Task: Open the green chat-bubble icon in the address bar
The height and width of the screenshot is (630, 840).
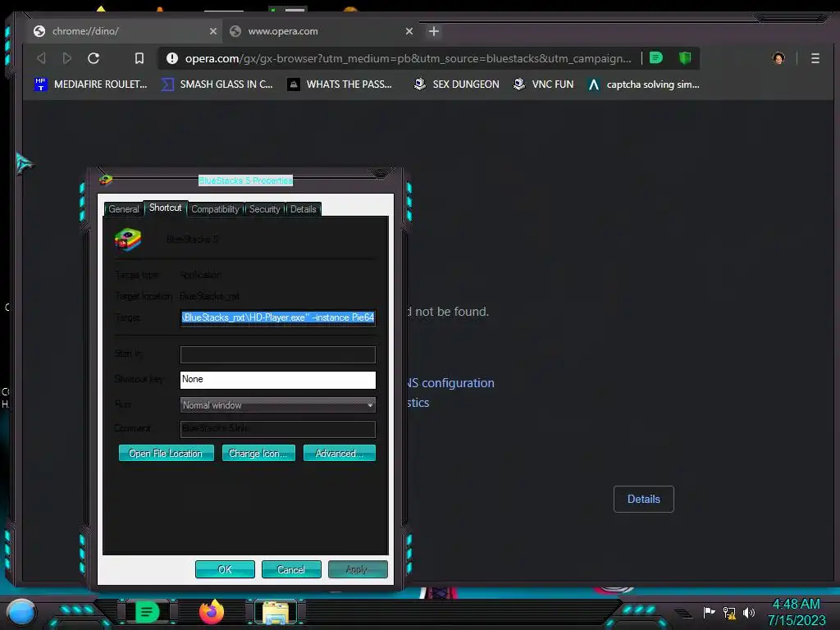Action: point(656,57)
